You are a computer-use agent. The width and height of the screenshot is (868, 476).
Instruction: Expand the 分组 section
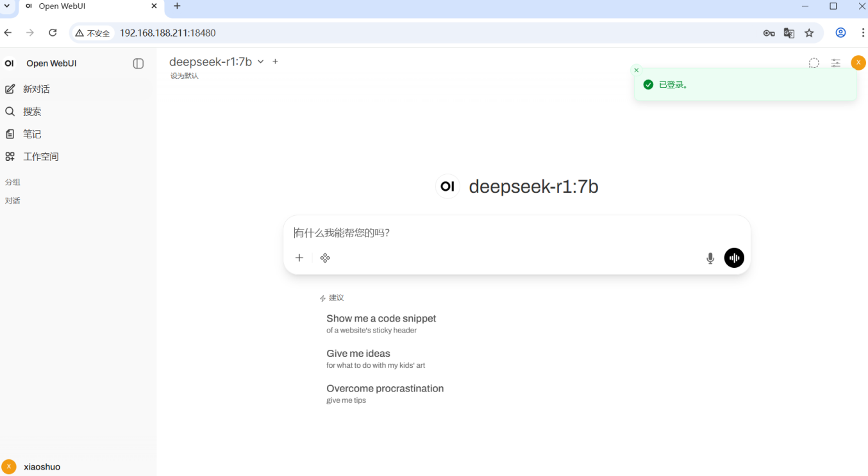(13, 182)
